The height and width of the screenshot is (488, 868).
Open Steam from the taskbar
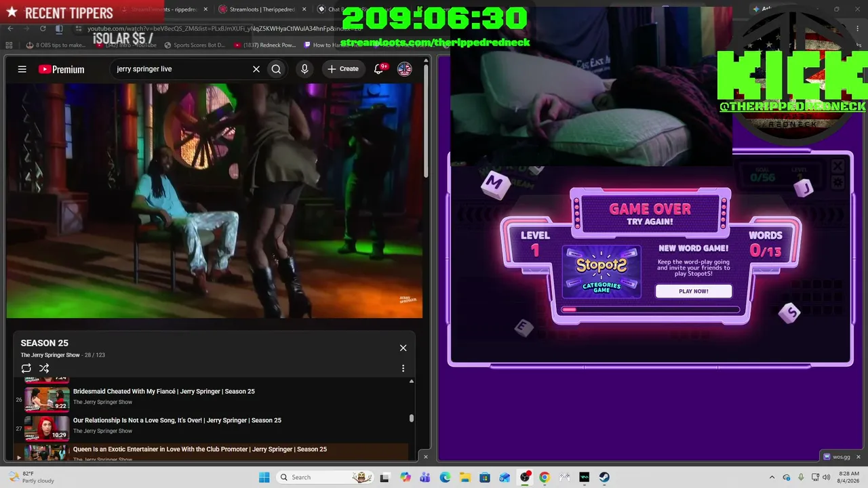(604, 477)
